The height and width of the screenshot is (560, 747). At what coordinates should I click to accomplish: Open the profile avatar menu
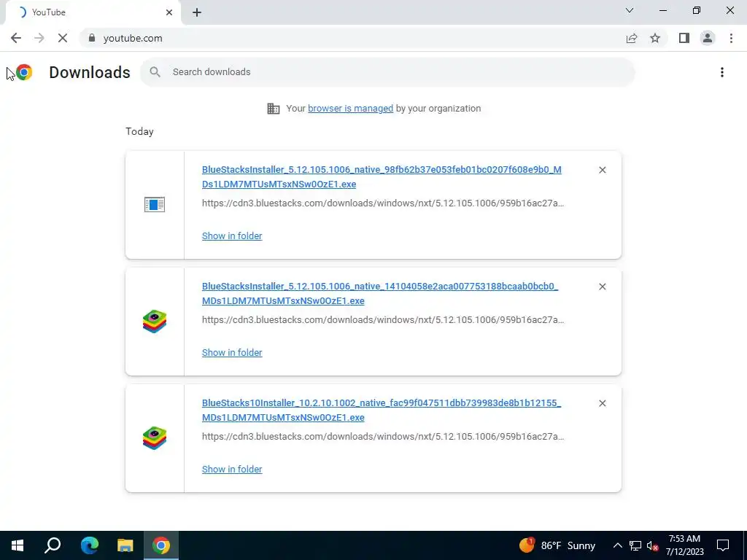coord(708,38)
